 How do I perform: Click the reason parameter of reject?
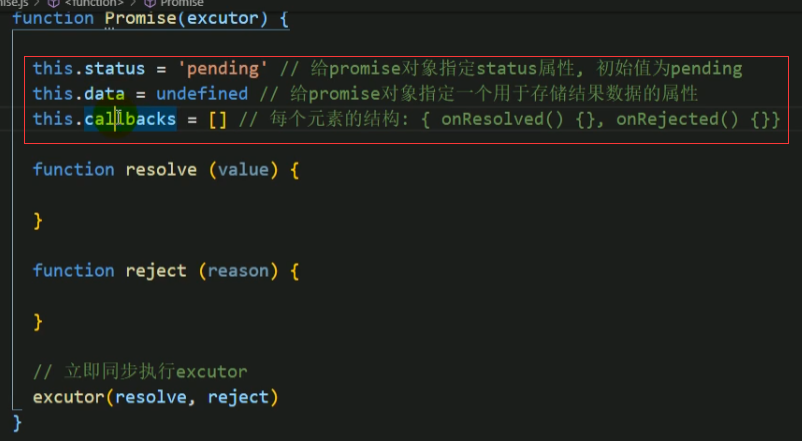238,271
